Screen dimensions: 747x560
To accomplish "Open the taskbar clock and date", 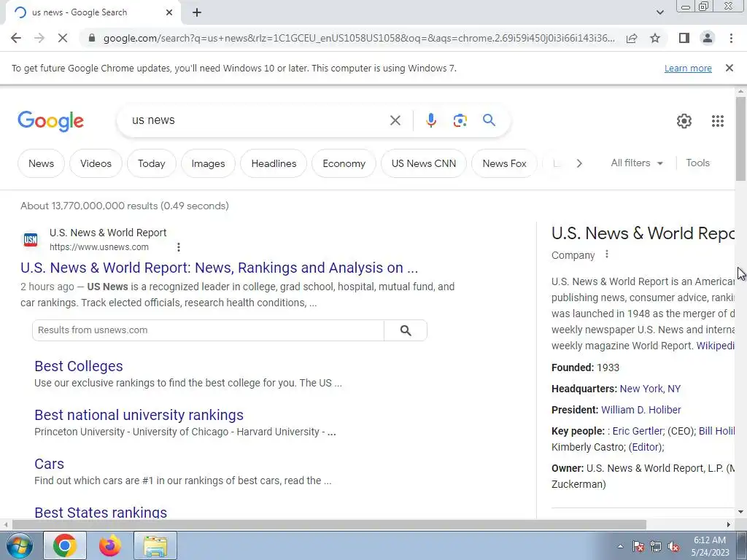I will click(709, 546).
